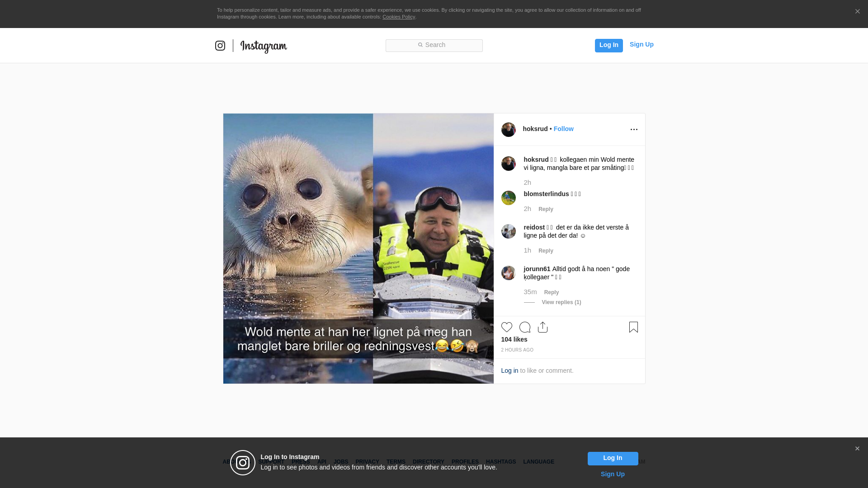
Task: Click Log in to like or comment
Action: 509,371
